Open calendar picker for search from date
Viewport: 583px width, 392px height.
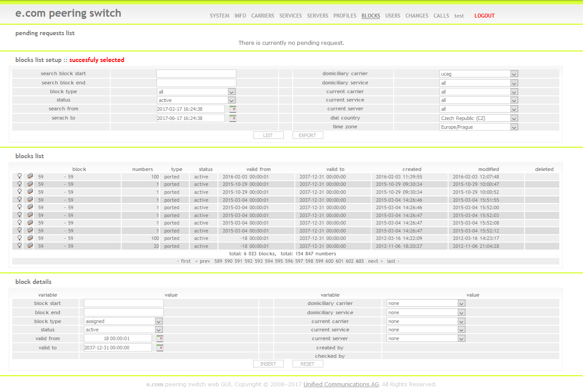(233, 109)
